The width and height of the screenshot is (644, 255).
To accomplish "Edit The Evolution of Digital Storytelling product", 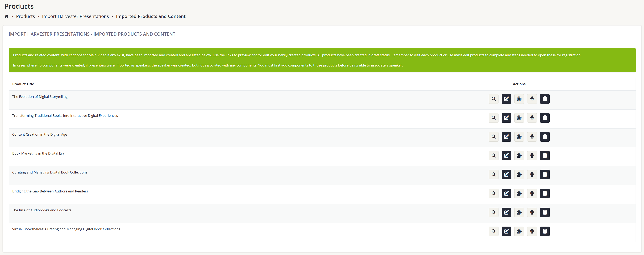I will [x=506, y=99].
